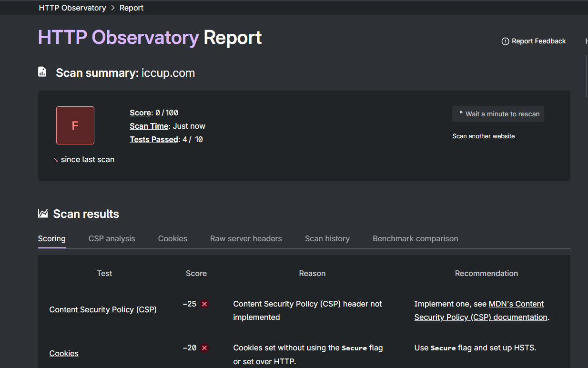This screenshot has height=368, width=588.
Task: Click the play arrow on the rescan button
Action: coord(461,113)
